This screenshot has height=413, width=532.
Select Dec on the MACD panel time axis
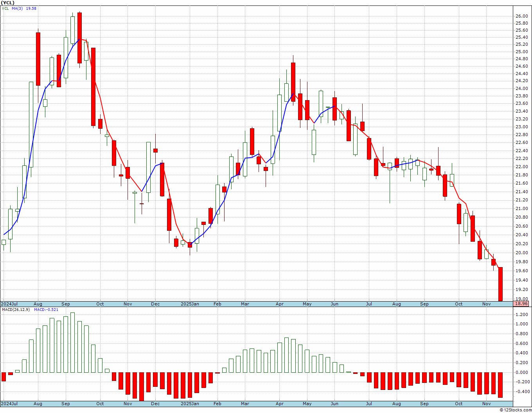tap(155, 404)
